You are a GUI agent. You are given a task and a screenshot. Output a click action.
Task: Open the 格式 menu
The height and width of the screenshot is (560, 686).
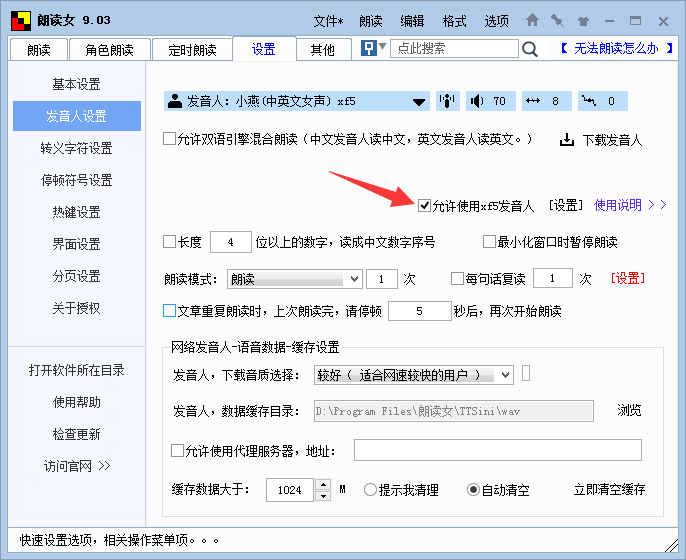tap(454, 21)
